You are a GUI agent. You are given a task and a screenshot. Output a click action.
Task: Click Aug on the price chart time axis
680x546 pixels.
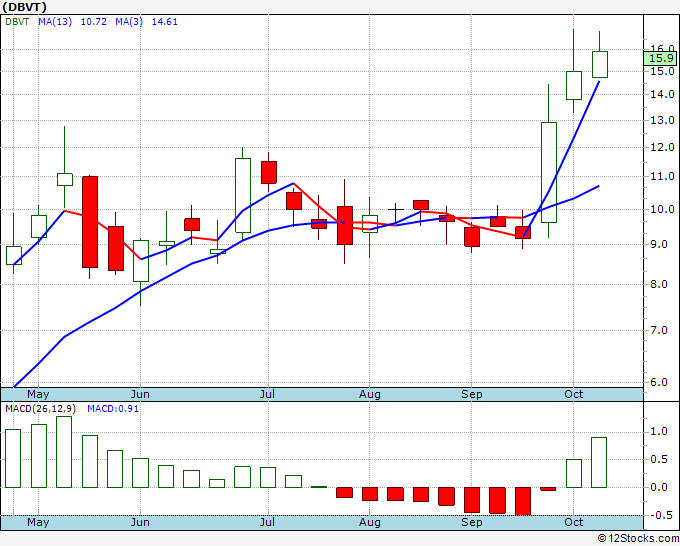369,394
